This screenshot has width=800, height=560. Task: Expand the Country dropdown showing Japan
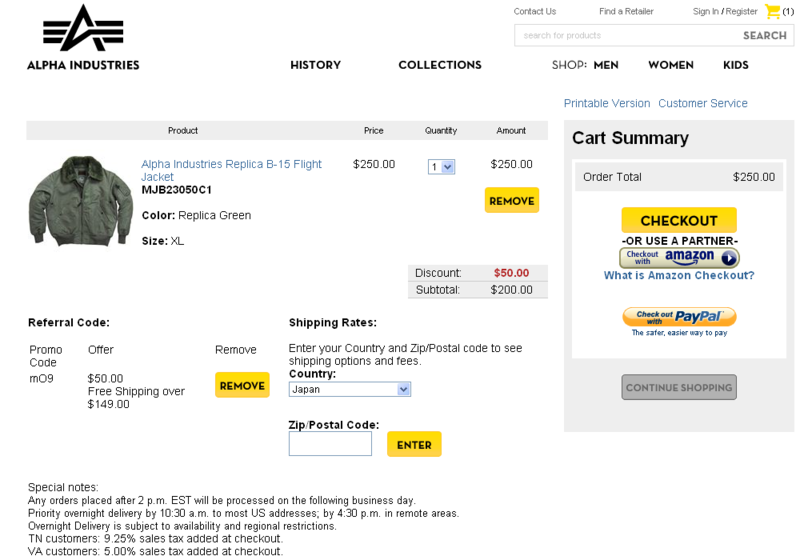(349, 389)
